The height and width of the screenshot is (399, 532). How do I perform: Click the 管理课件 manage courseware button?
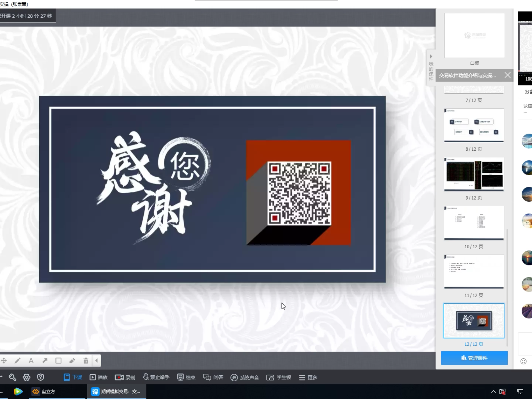[474, 358]
